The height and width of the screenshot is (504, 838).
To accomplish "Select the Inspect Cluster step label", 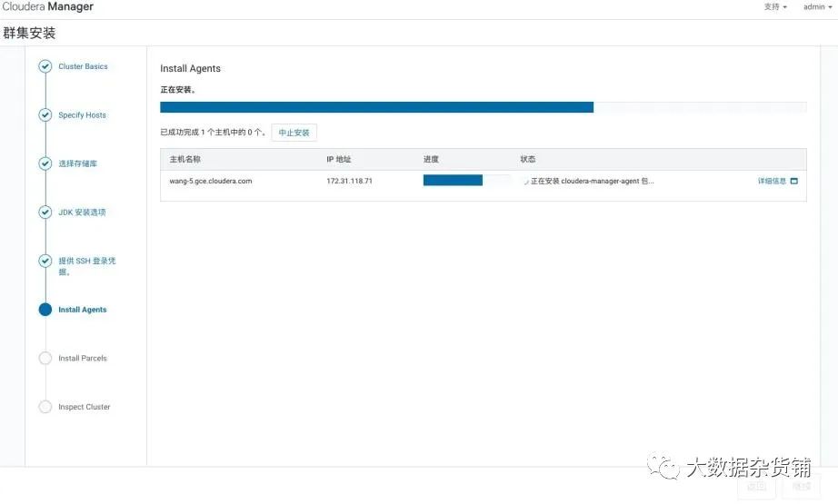I will click(x=85, y=407).
